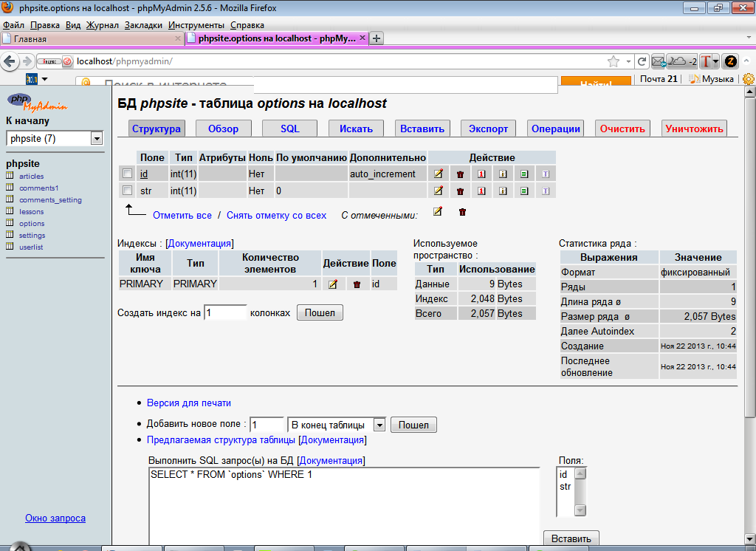Click Пошел next to the create index field

pos(320,312)
